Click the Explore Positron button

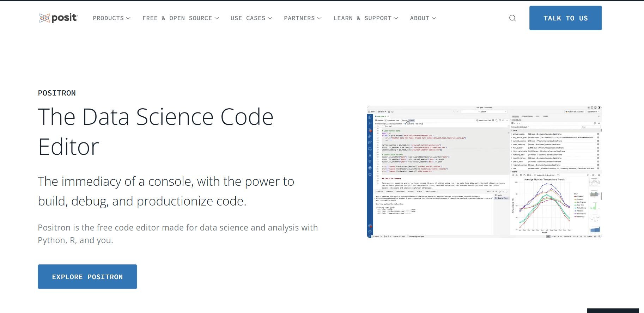click(x=87, y=277)
